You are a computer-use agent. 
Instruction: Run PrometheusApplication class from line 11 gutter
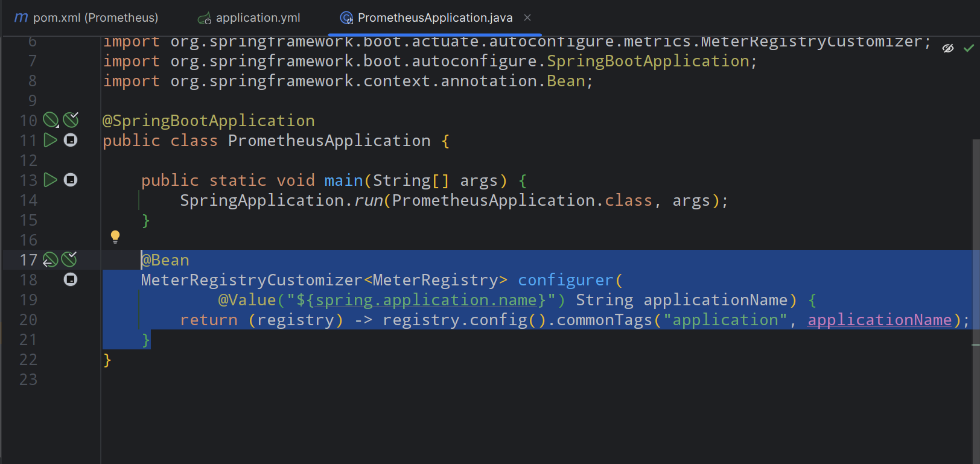tap(51, 140)
